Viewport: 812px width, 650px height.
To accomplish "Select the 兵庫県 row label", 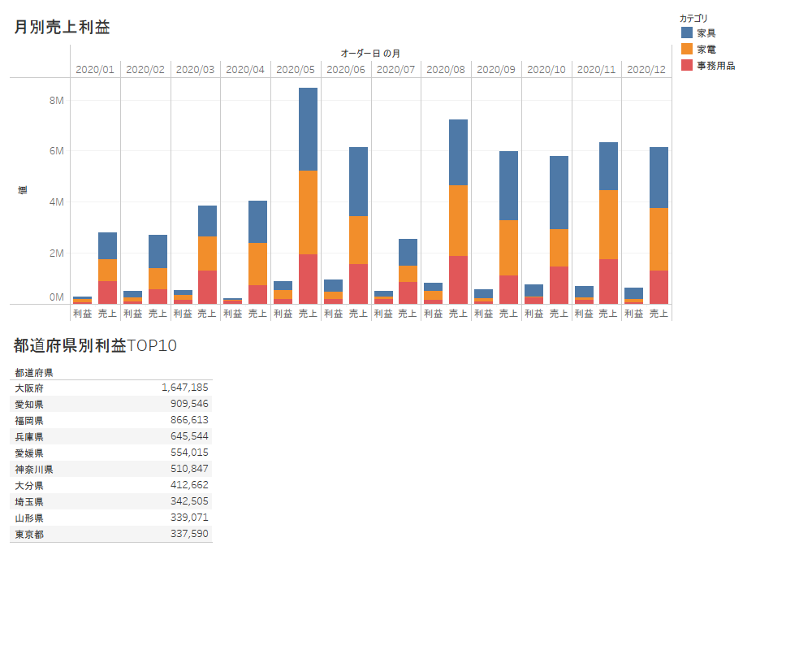I will (x=29, y=437).
